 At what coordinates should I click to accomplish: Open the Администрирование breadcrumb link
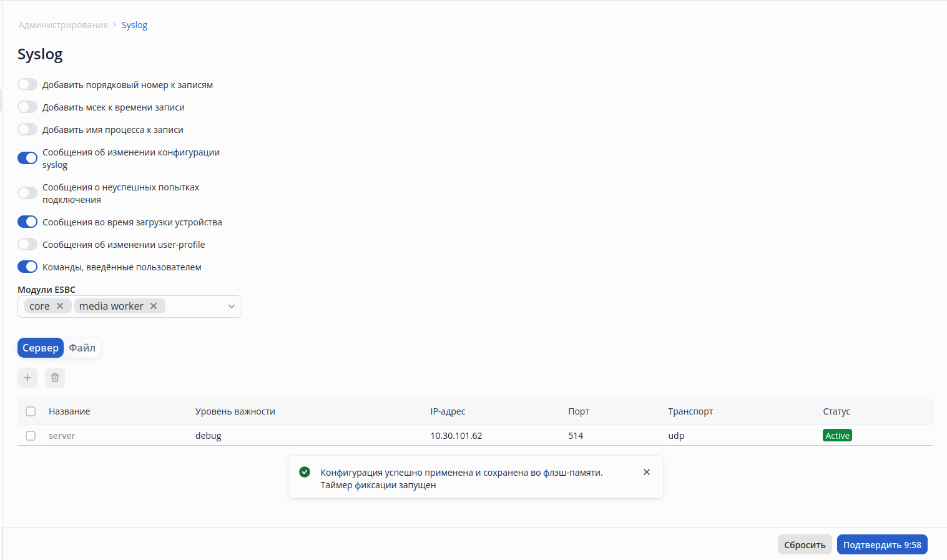(63, 25)
